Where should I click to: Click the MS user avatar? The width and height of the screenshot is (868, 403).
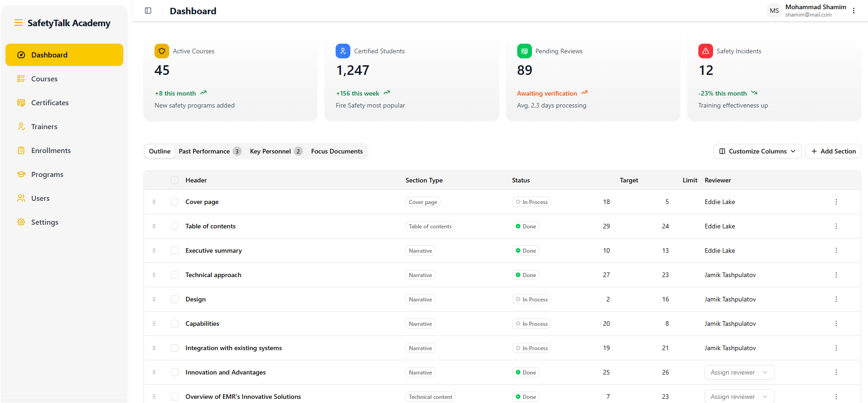pos(774,11)
